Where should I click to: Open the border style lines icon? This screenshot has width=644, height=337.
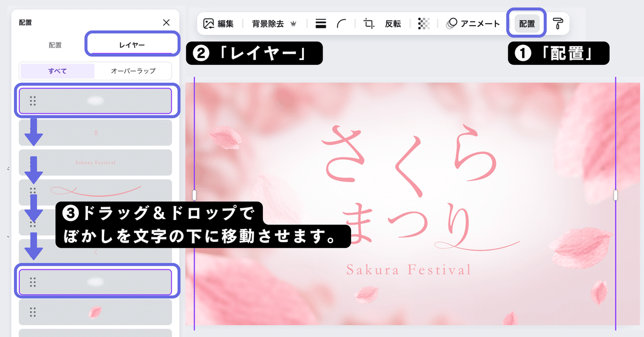tap(321, 24)
